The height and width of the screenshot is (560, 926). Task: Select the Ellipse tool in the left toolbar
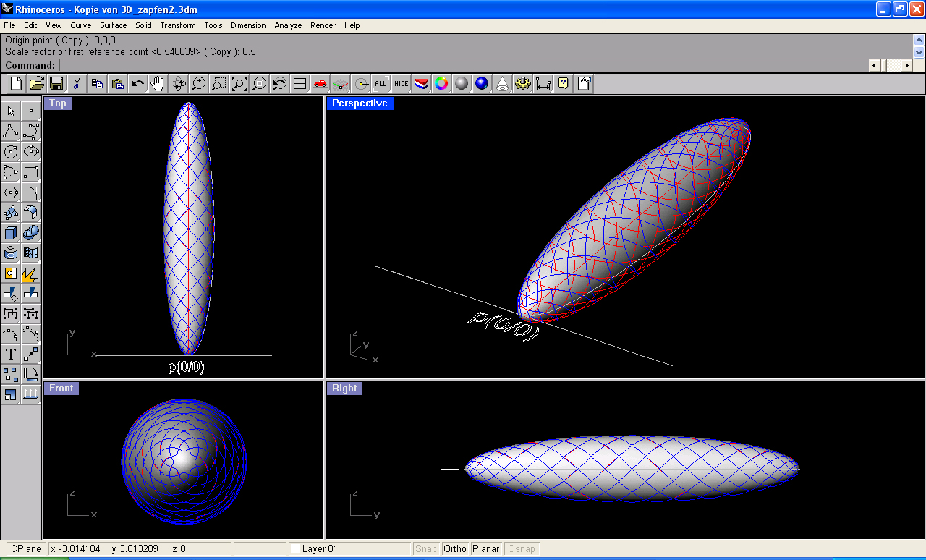[x=31, y=151]
